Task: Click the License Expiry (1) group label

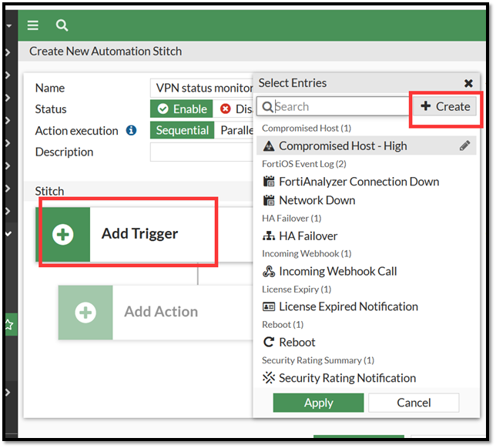Action: click(x=297, y=289)
